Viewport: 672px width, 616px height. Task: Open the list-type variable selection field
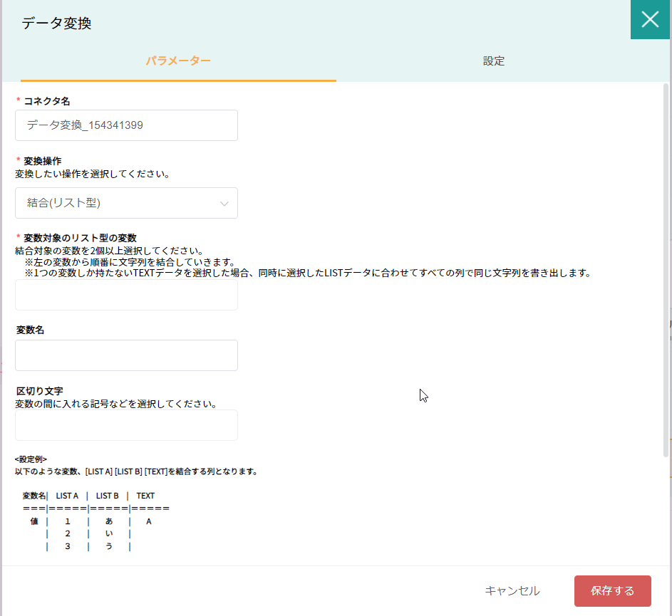coord(126,295)
